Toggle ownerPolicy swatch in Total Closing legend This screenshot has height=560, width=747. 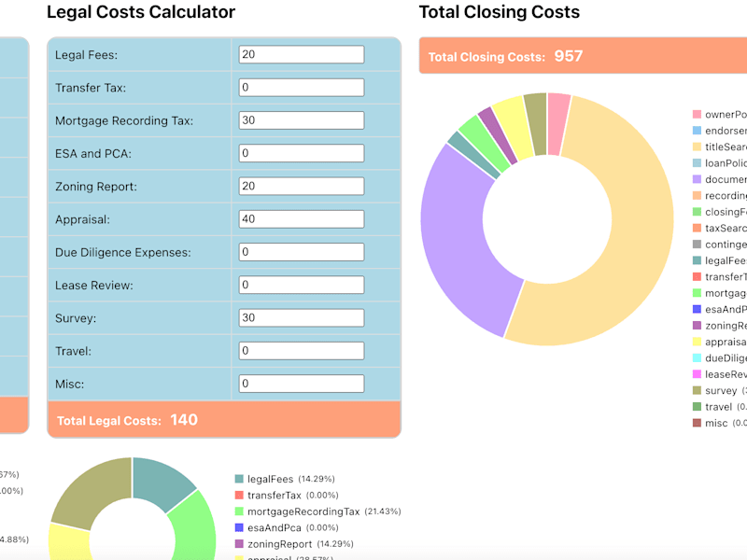pos(697,114)
